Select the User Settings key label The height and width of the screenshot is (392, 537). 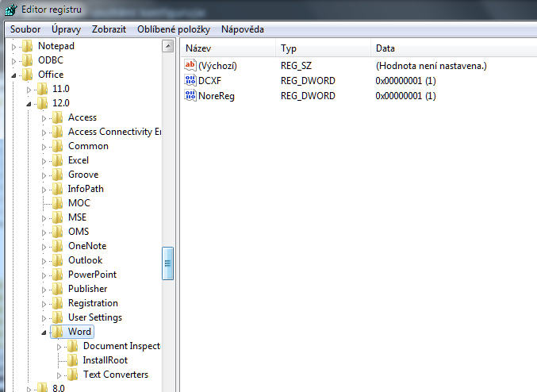pyautogui.click(x=95, y=317)
